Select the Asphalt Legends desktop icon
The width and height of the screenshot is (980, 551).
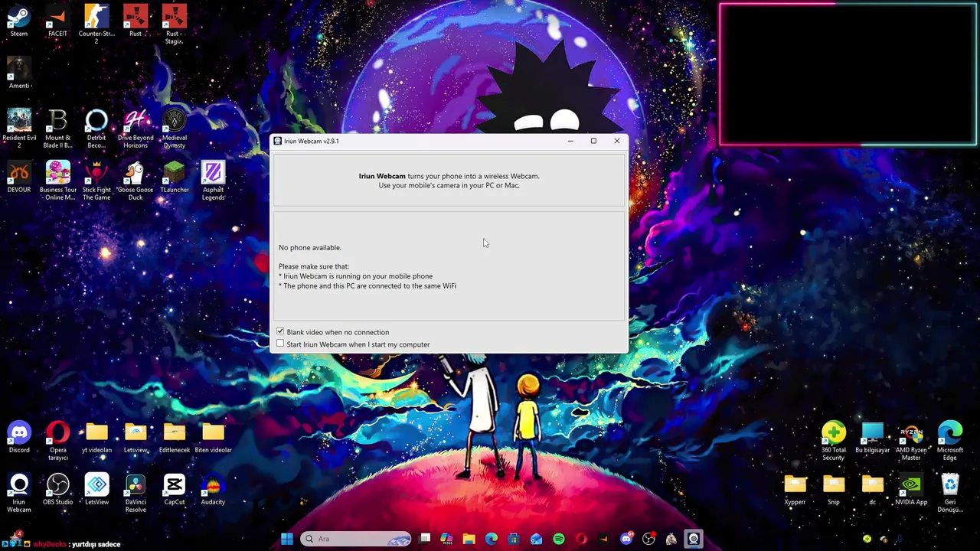coord(213,181)
